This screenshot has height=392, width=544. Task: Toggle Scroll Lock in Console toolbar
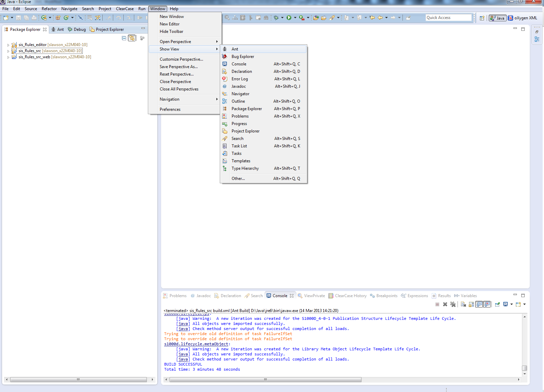click(x=471, y=304)
